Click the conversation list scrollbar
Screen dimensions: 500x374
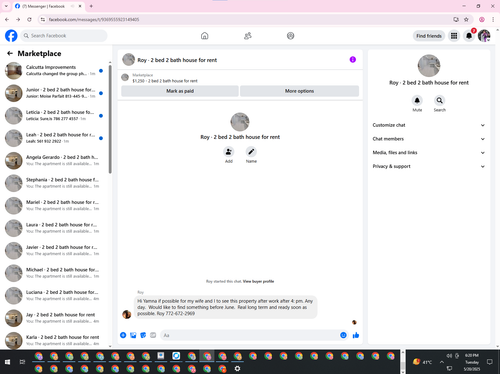coord(110,119)
